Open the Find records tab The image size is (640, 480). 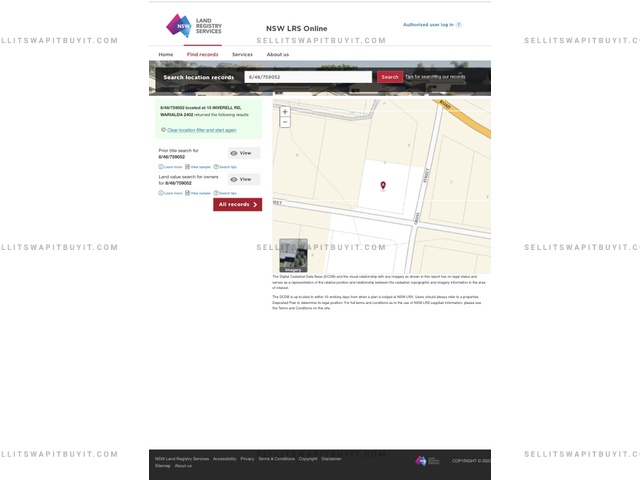[202, 54]
